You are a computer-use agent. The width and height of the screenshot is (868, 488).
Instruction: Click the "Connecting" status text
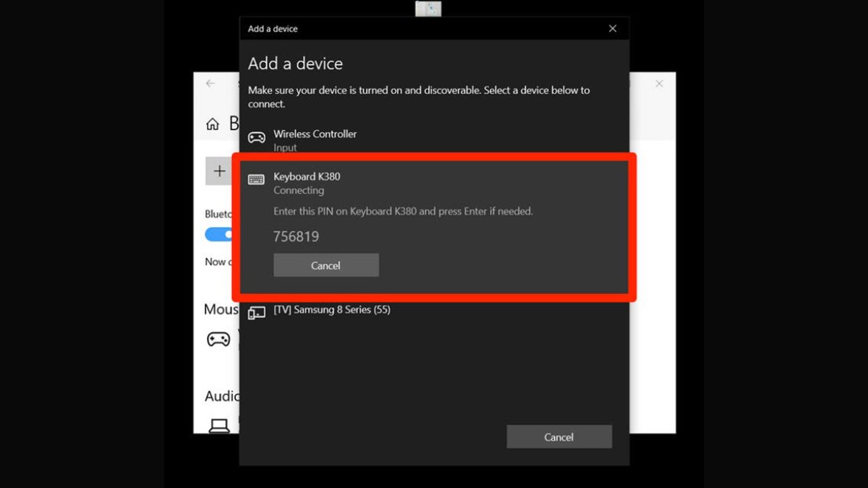pos(299,191)
